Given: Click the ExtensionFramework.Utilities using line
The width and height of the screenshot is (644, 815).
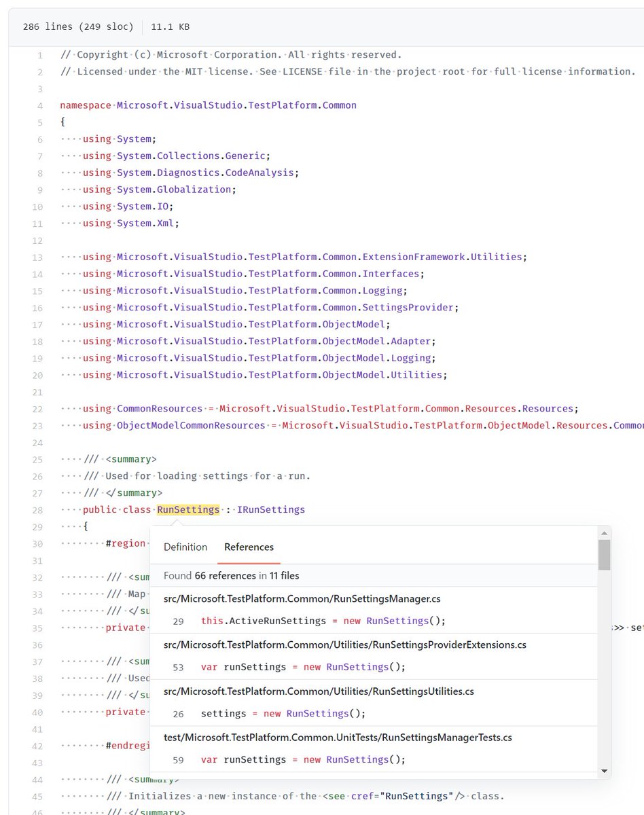Looking at the screenshot, I should coord(305,257).
